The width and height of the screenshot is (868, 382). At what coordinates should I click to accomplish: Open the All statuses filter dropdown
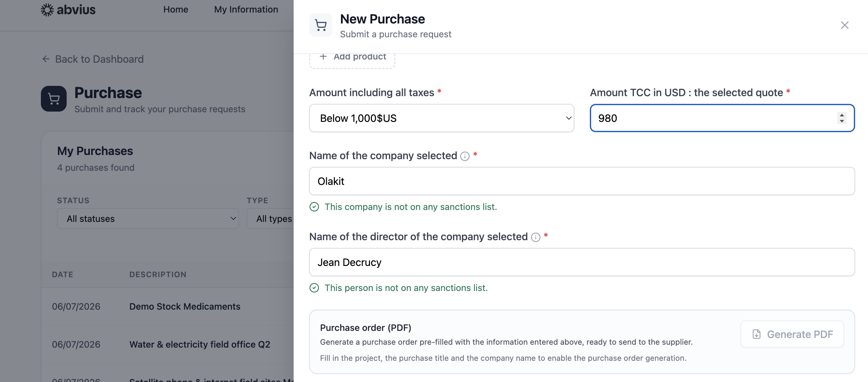pyautogui.click(x=148, y=218)
